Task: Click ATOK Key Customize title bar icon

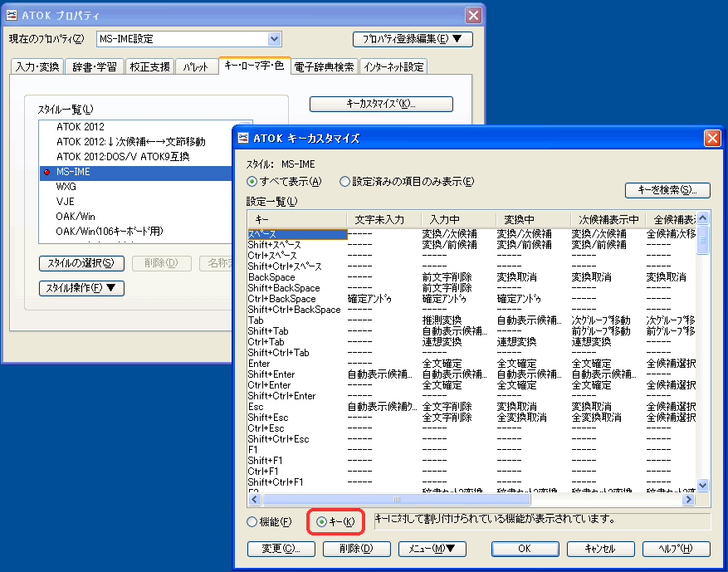Action: click(243, 138)
